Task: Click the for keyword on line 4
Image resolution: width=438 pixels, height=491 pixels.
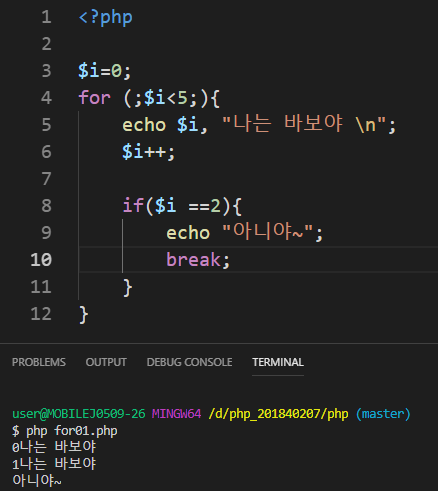Action: click(x=94, y=98)
